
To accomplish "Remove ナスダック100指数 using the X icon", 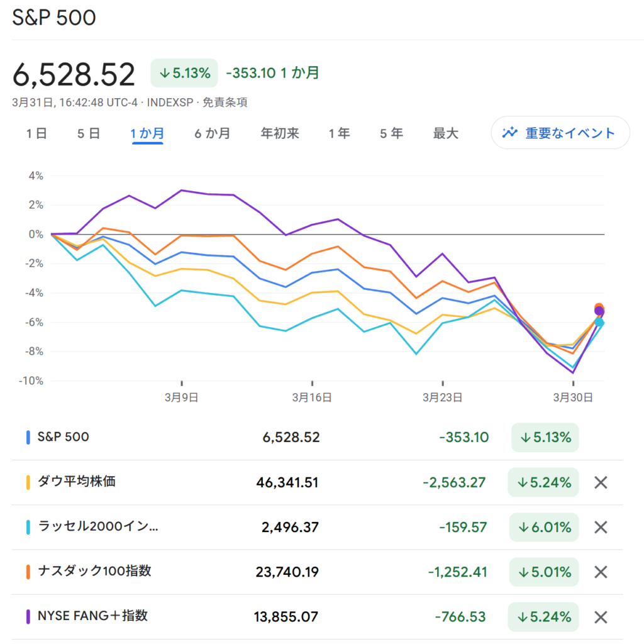I will point(601,572).
